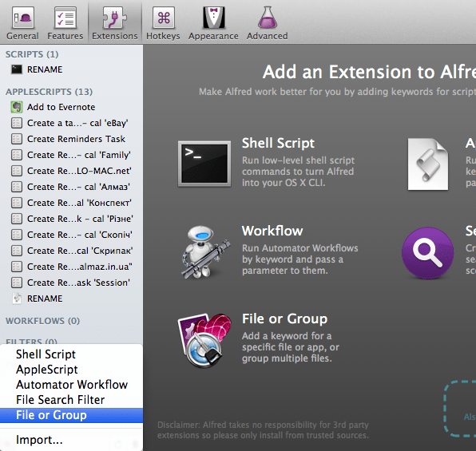Image resolution: width=476 pixels, height=451 pixels.
Task: Click the icon beside 'Session' script
Action: click(x=17, y=283)
